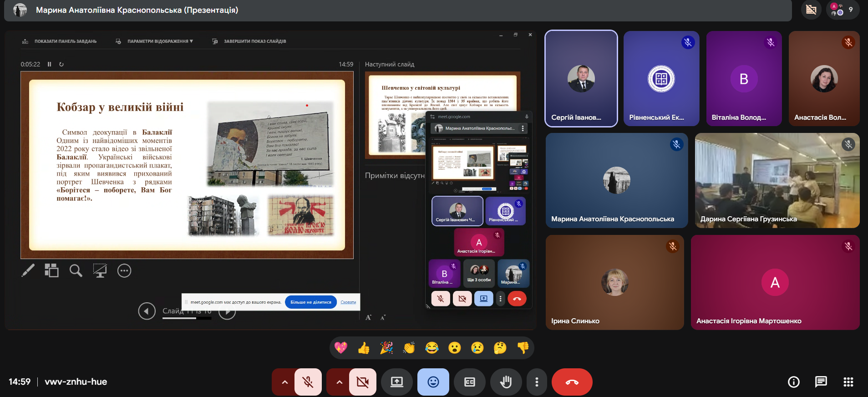This screenshot has height=397, width=868.
Task: Expand audio settings arrow
Action: [284, 382]
